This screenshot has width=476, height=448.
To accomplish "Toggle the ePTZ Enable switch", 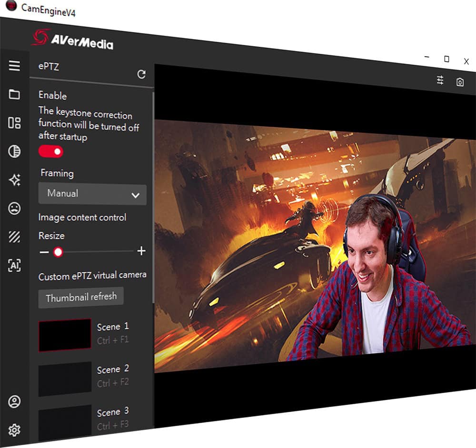I will 51,151.
